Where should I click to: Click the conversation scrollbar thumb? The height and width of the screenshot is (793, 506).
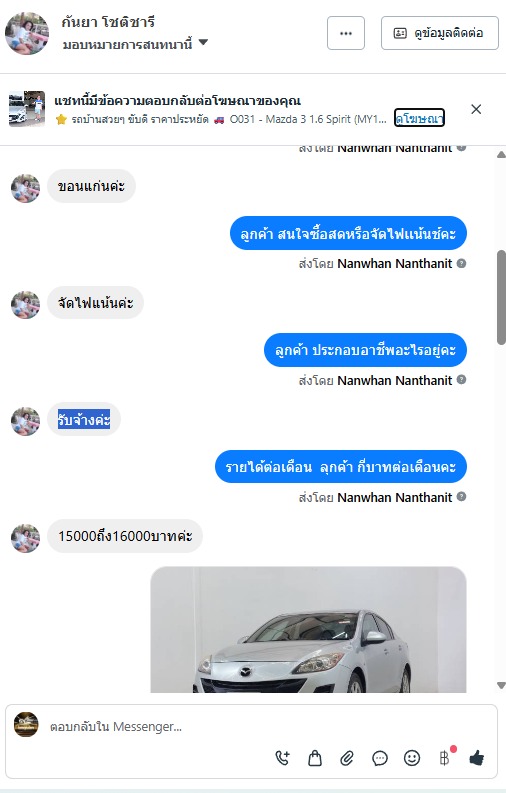point(501,298)
